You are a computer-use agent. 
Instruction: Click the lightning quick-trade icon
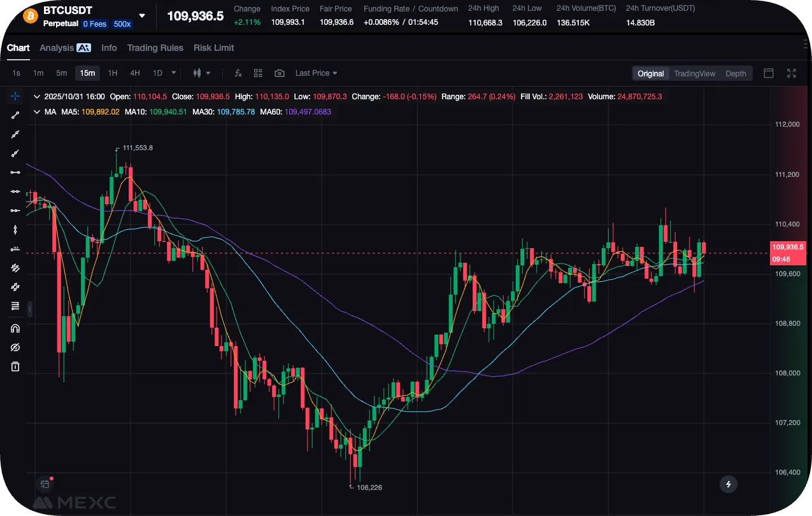pos(728,484)
